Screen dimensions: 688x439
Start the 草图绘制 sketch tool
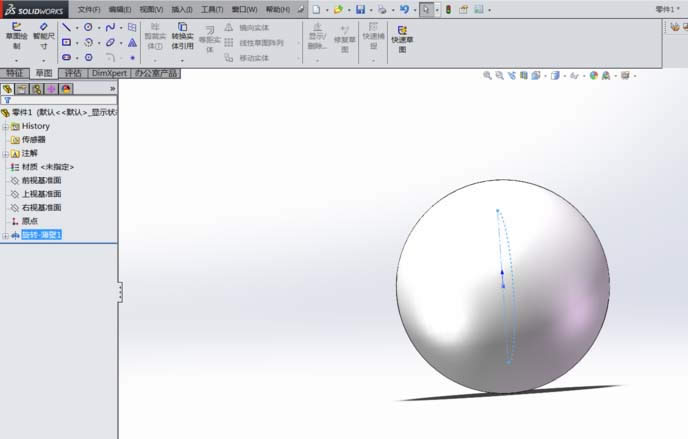pos(16,36)
